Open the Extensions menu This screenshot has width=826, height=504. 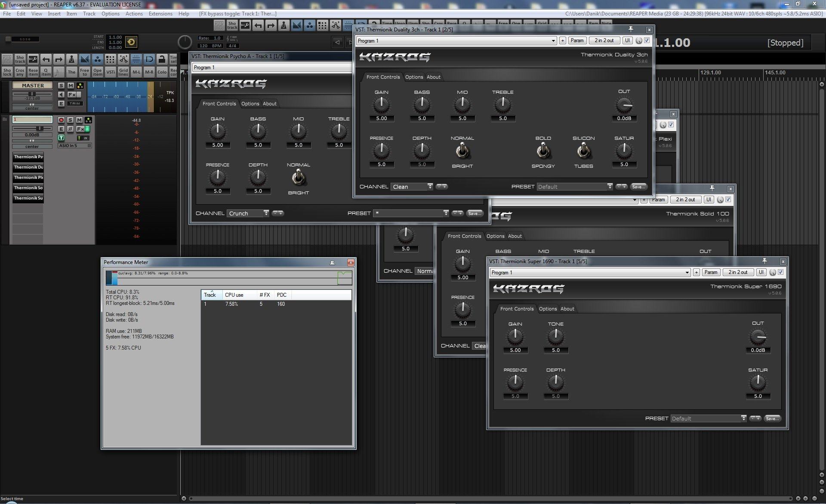pos(160,14)
